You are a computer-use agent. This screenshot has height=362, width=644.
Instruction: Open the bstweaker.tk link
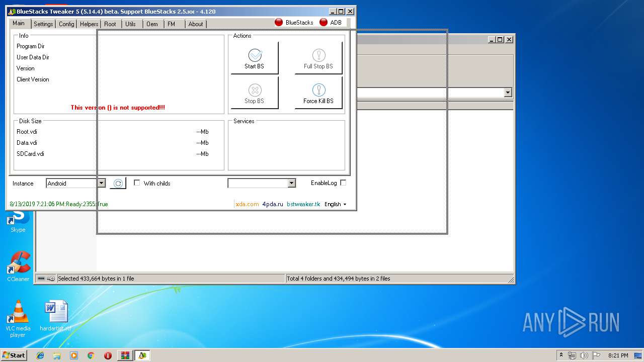coord(303,204)
